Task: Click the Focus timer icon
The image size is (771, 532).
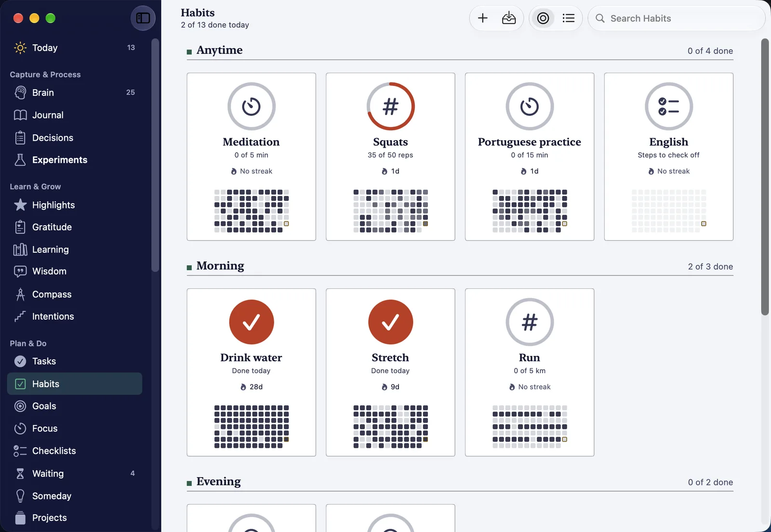Action: point(20,428)
